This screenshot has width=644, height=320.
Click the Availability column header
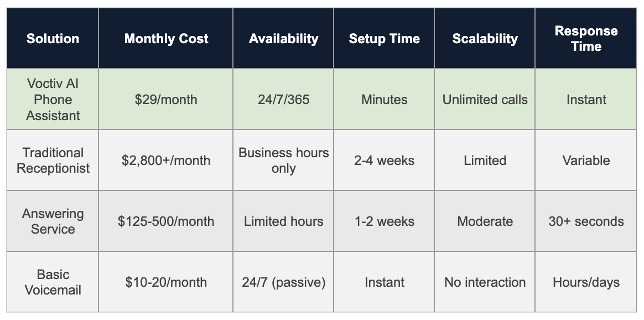pyautogui.click(x=283, y=39)
